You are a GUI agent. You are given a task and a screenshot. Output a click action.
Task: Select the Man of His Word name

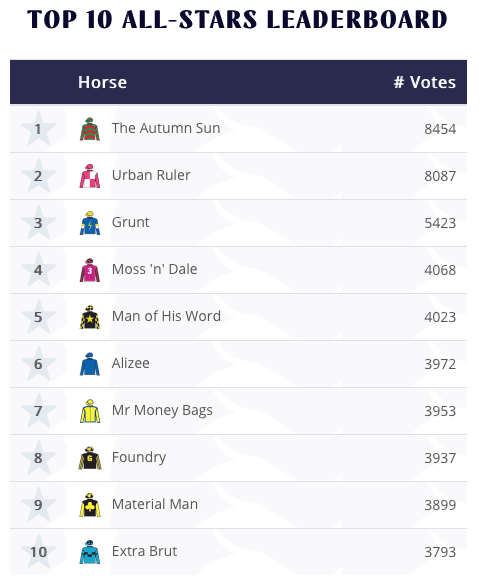coord(166,316)
